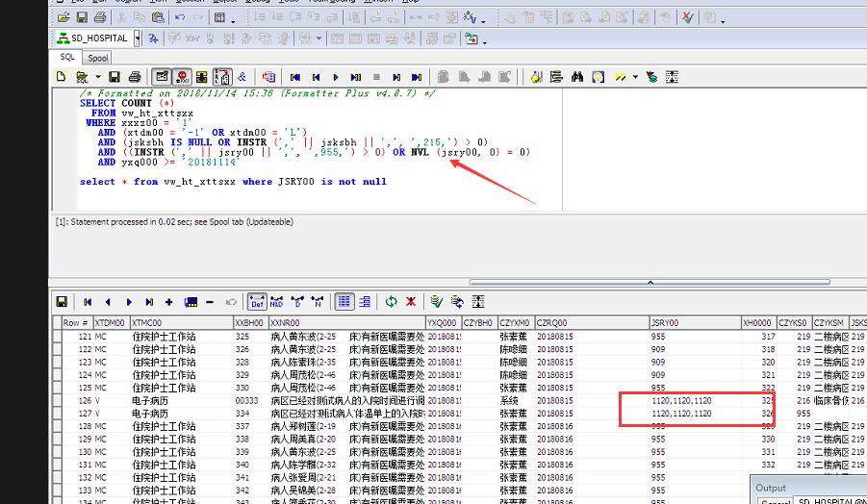Toggle the Def column format button
The image size is (867, 504).
click(257, 302)
